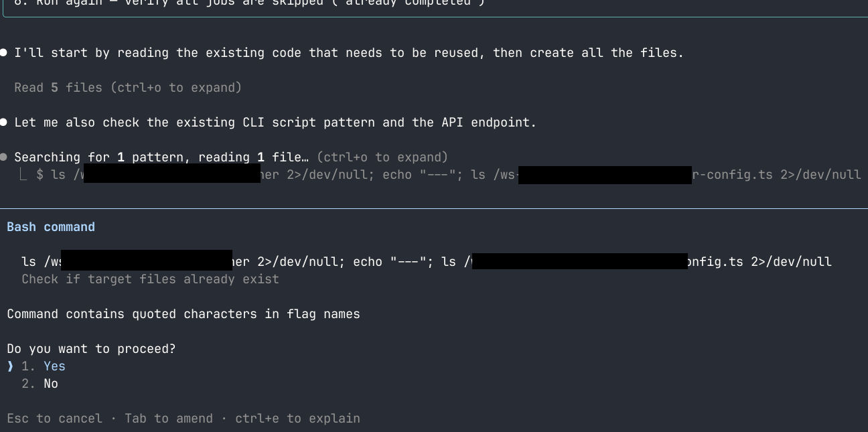The height and width of the screenshot is (432, 868).
Task: Click the selection arrow beside Yes
Action: pyautogui.click(x=10, y=366)
